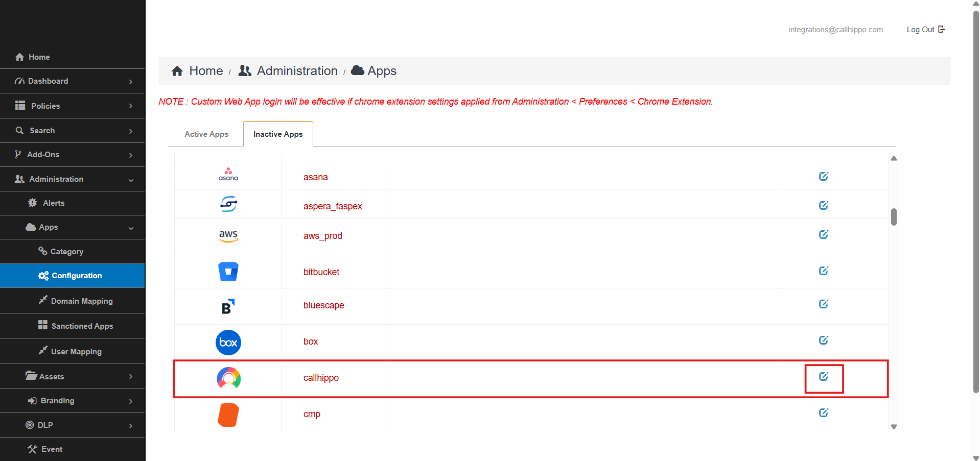Click the edit icon for bitbucket
The width and height of the screenshot is (980, 461).
pyautogui.click(x=823, y=271)
